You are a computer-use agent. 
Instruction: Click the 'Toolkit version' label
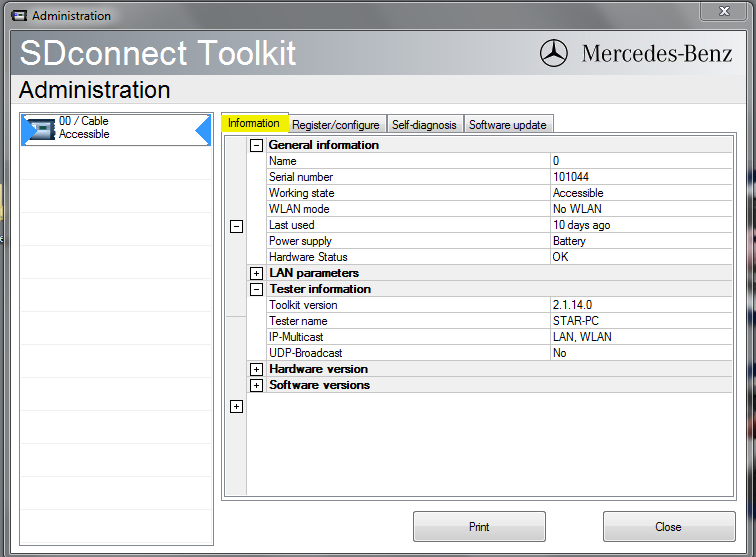coord(303,305)
